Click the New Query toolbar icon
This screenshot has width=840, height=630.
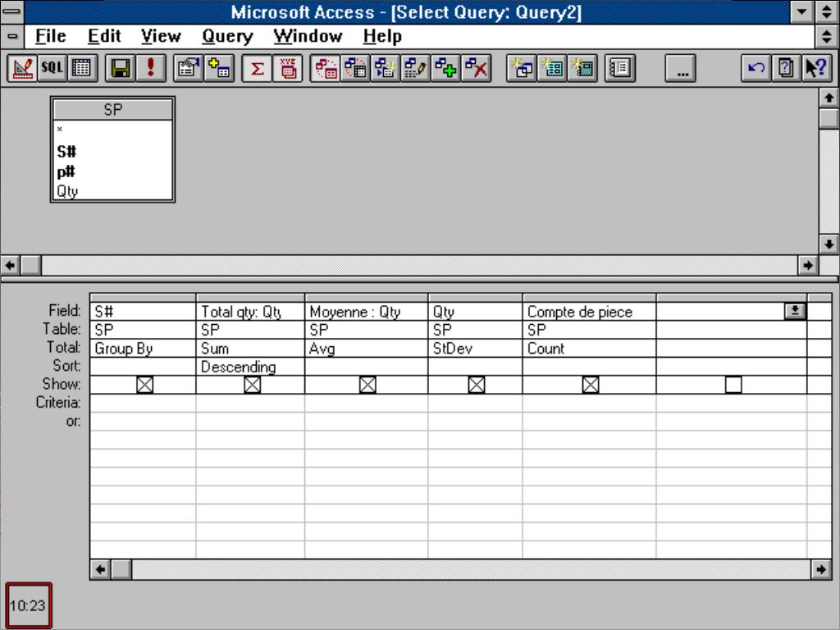(x=522, y=68)
